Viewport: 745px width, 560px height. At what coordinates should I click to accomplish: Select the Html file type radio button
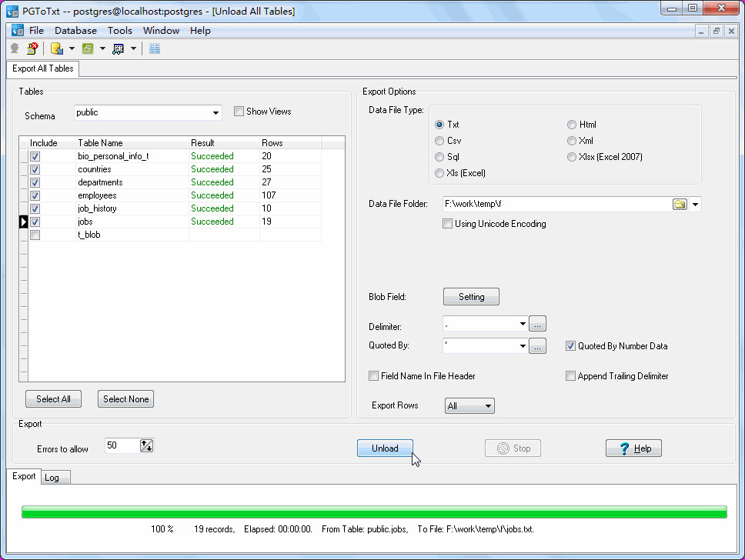coord(572,125)
